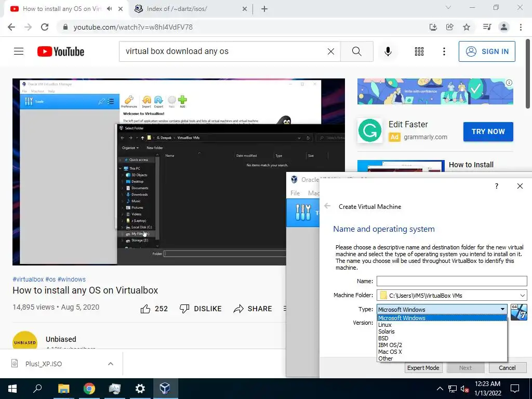Open the #virtualbox hashtag link
532x399 pixels.
coord(28,279)
